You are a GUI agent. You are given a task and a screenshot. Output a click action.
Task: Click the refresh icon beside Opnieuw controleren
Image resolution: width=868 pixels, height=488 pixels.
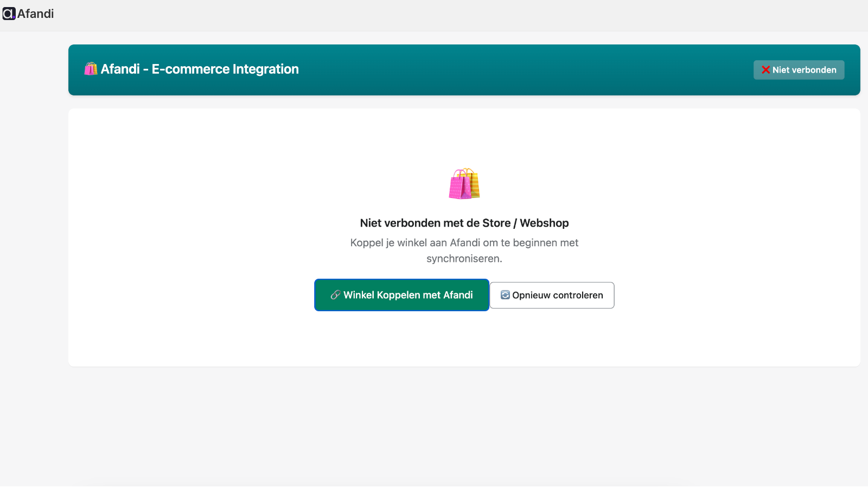click(505, 295)
